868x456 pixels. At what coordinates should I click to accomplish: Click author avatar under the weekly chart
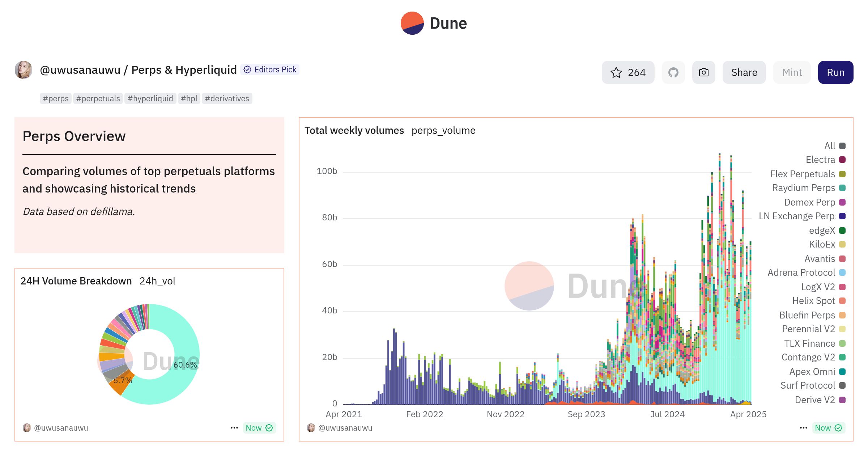311,428
